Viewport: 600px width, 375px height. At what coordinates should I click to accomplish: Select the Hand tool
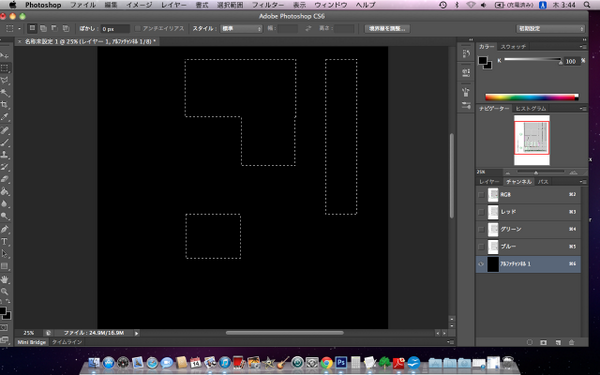(5, 280)
